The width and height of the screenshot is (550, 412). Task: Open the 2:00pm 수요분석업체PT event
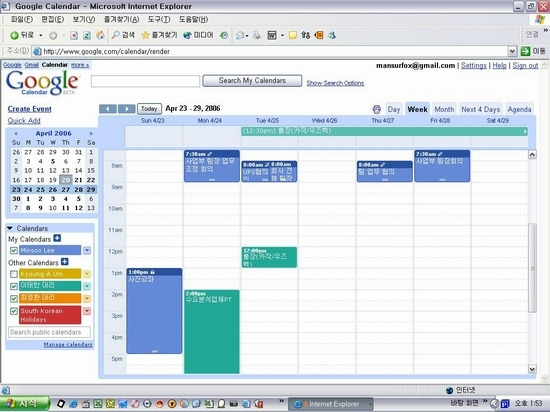(212, 331)
